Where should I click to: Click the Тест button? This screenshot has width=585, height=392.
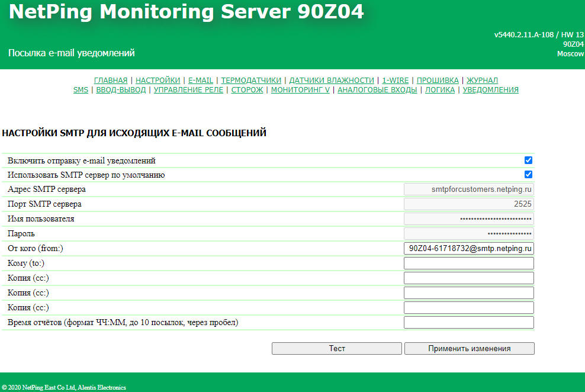(336, 349)
